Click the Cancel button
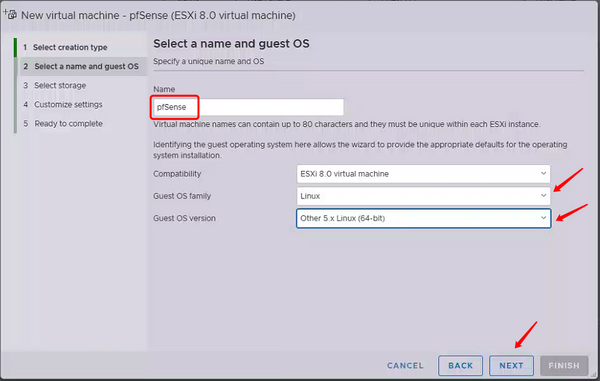 405,366
